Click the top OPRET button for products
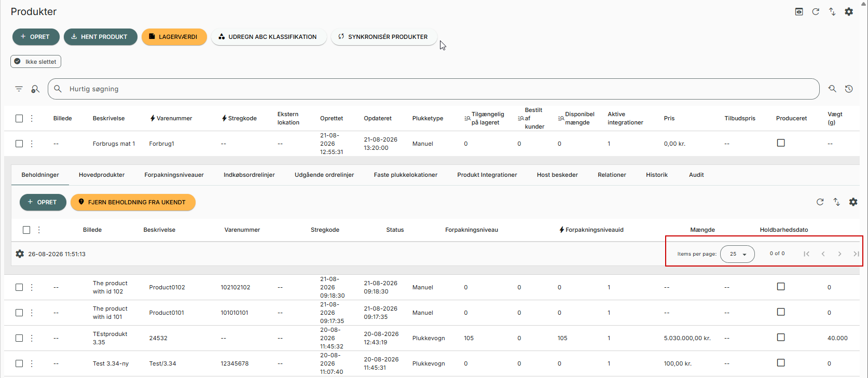 click(36, 37)
